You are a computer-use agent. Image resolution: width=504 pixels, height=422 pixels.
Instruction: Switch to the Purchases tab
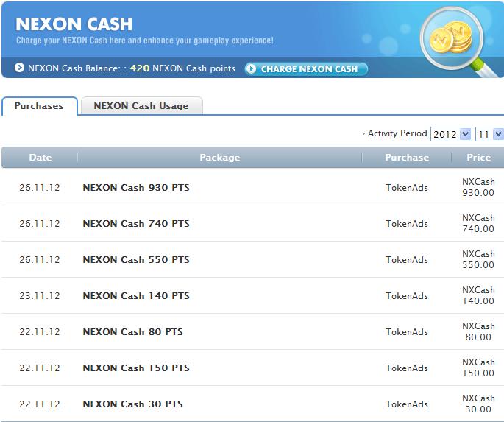[x=39, y=106]
